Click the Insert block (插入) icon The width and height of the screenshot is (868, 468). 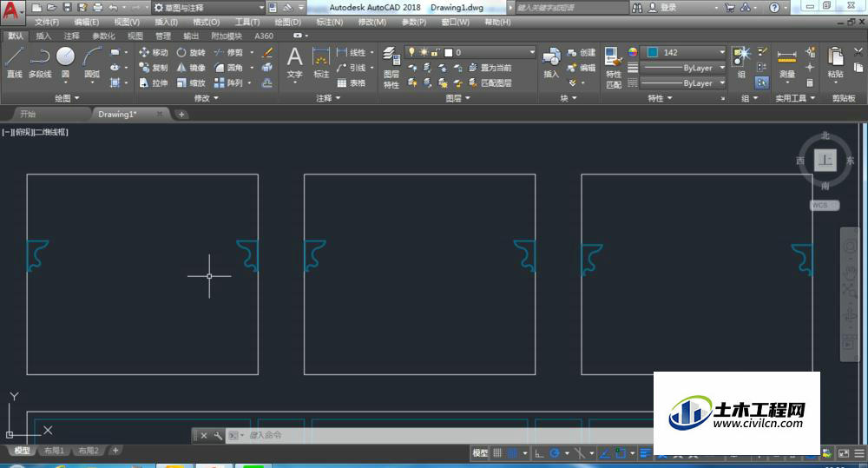[x=551, y=62]
